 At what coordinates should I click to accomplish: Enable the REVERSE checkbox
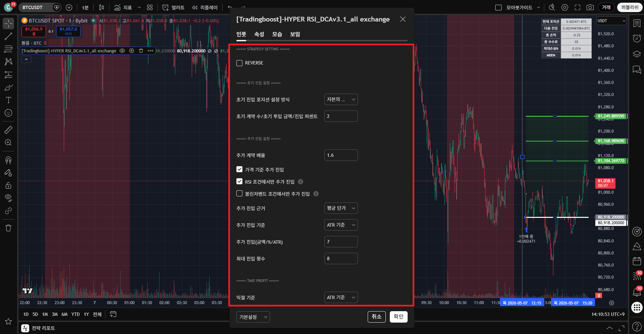tap(239, 63)
